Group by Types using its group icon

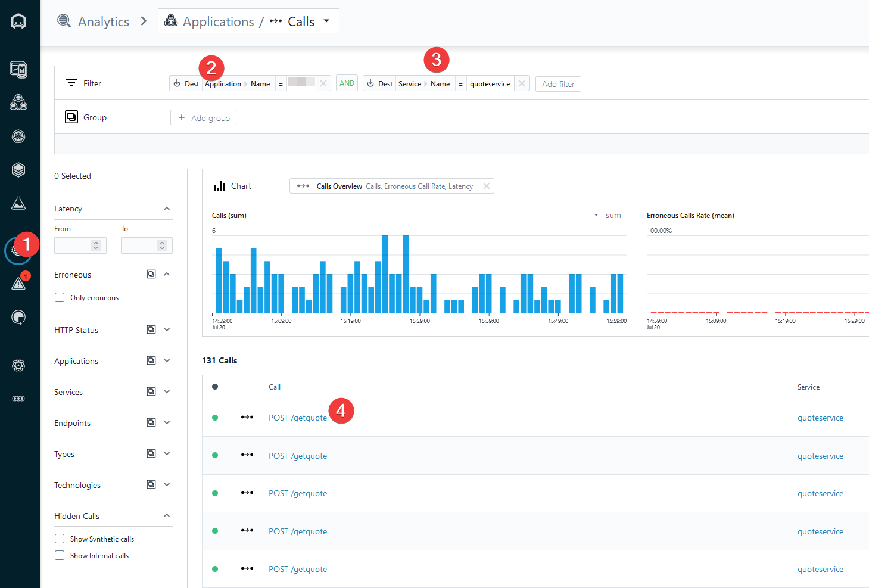tap(151, 453)
